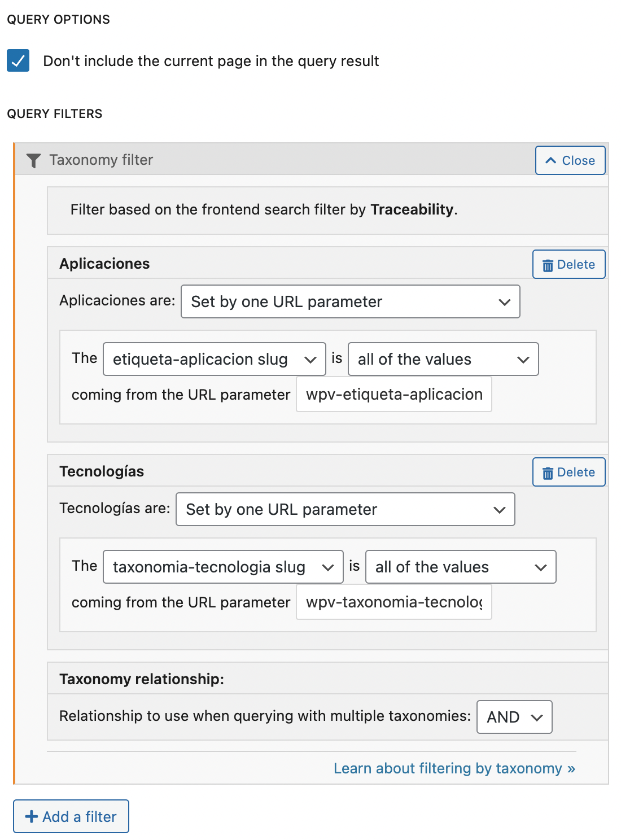Open the etiqueta-aplicacion slug dropdown
Screen dimensions: 621x840
215,359
